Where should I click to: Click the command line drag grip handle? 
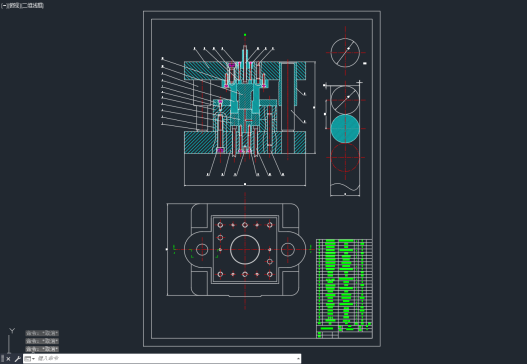(2, 359)
